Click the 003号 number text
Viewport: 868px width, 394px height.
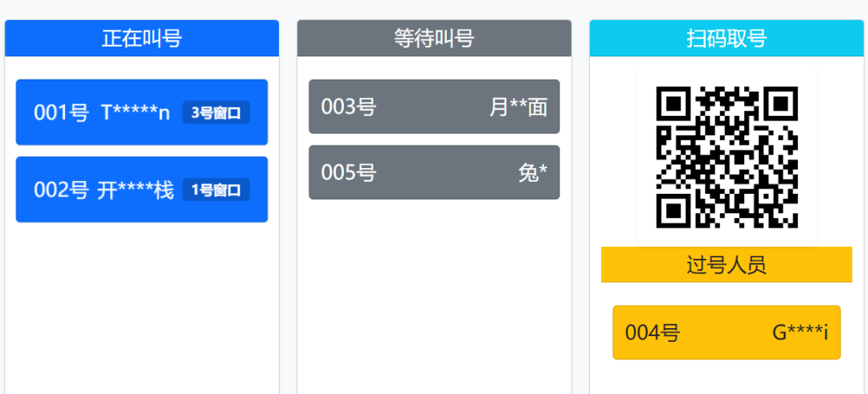(349, 107)
